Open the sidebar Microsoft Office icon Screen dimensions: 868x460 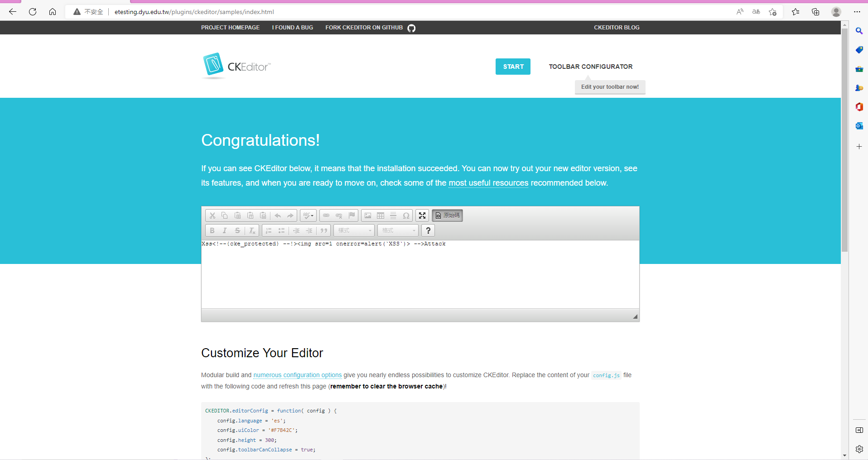[859, 107]
